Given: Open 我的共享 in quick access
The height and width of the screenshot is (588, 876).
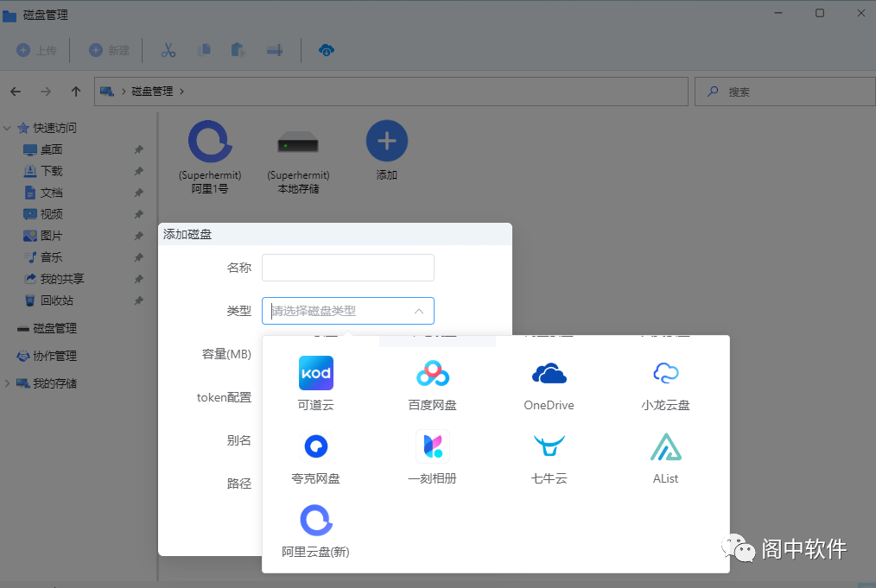Looking at the screenshot, I should pos(61,279).
